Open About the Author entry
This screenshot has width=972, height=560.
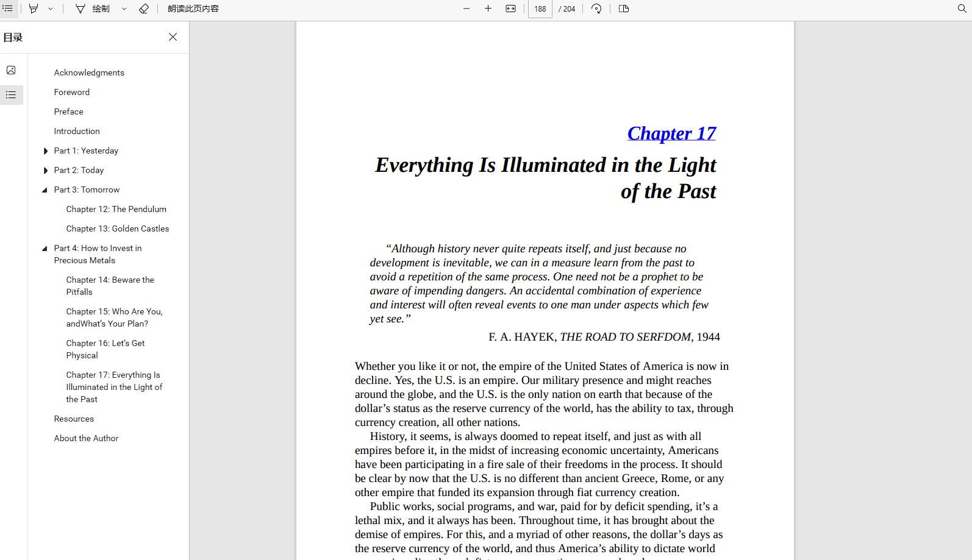click(x=86, y=438)
